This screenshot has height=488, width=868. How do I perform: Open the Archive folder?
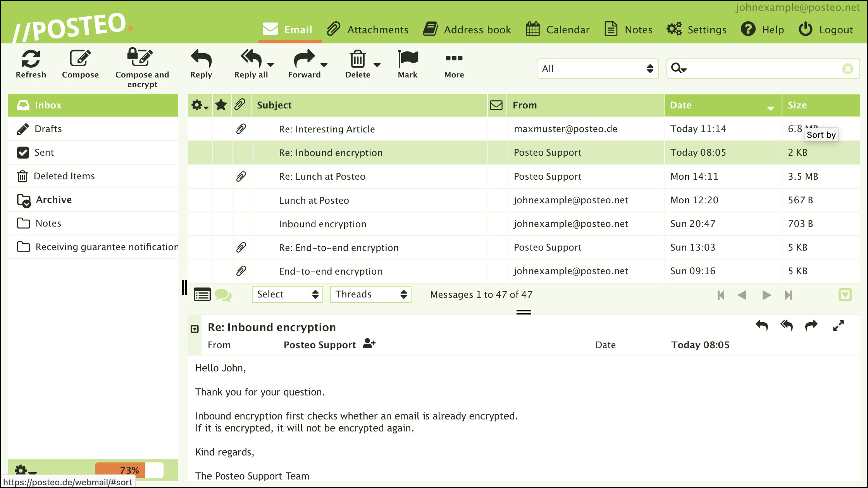click(x=93, y=199)
